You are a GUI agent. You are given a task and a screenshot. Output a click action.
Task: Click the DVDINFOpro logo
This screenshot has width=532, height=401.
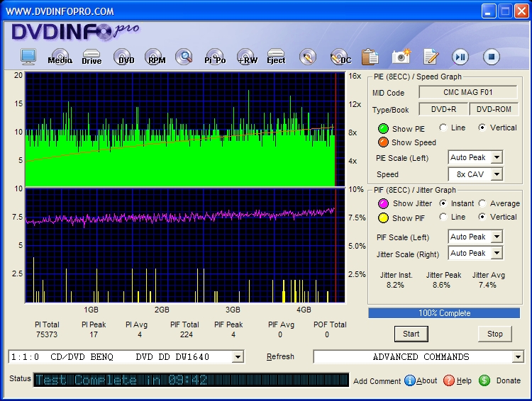pos(75,32)
